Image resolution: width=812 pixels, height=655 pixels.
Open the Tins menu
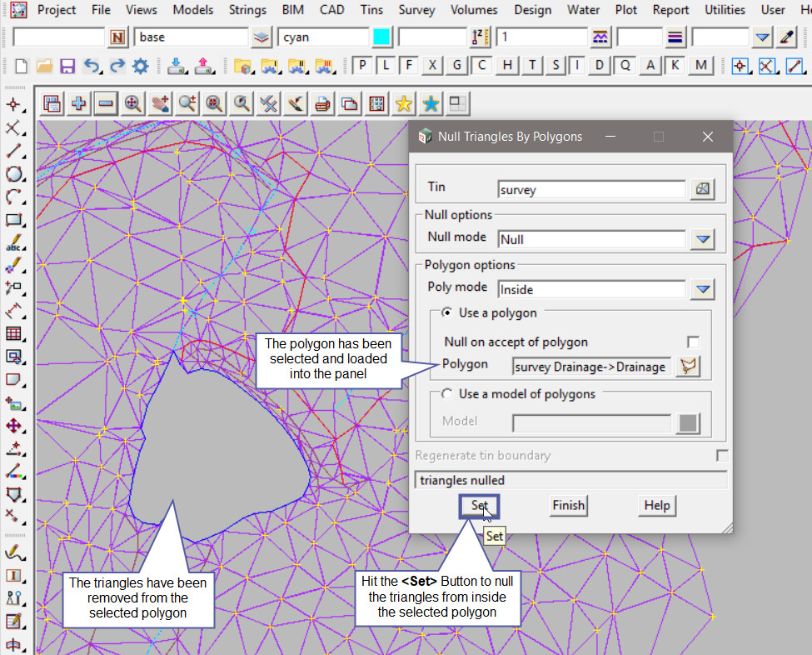pos(371,10)
